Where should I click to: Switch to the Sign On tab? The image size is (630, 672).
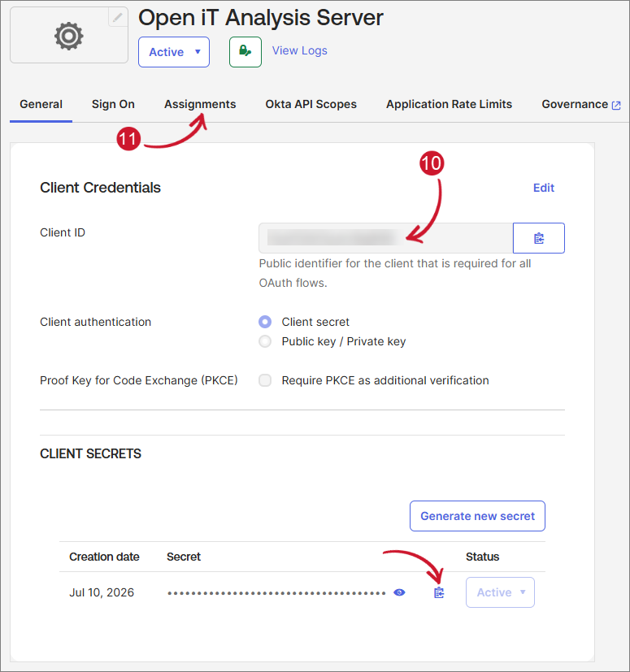pos(113,104)
